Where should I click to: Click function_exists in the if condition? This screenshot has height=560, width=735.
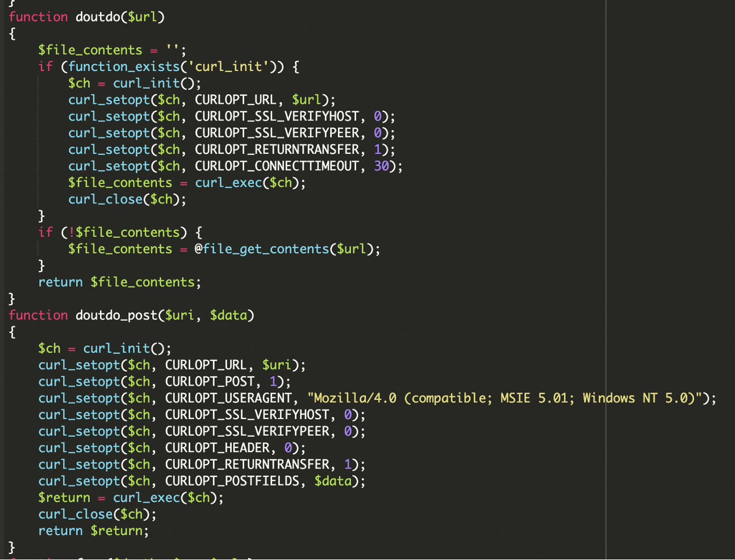point(124,67)
